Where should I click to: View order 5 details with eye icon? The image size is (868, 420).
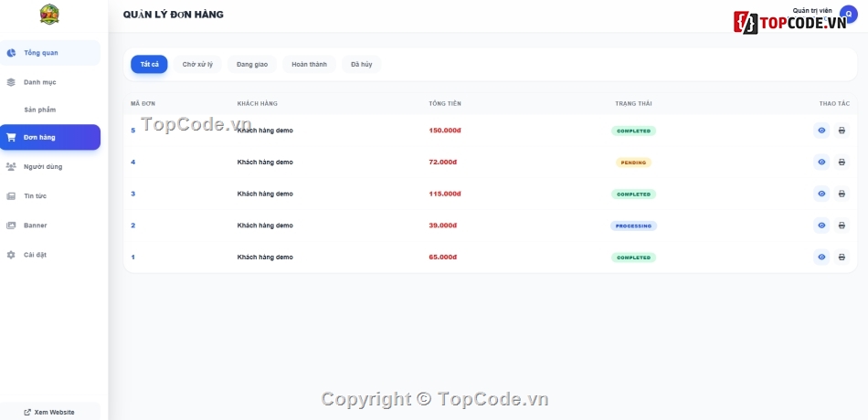(x=821, y=131)
